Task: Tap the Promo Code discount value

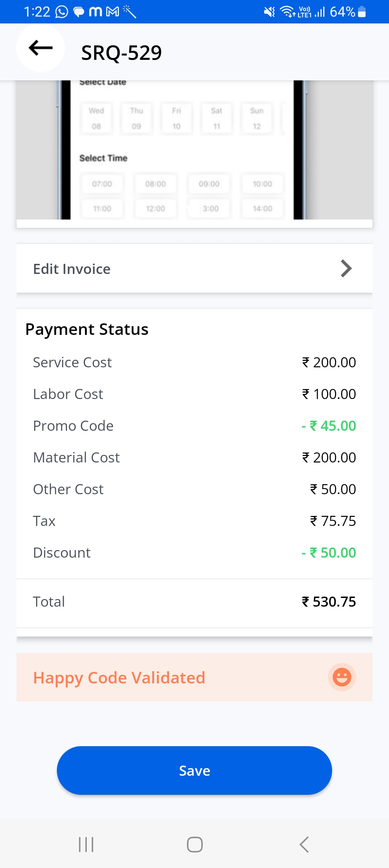Action: click(328, 426)
